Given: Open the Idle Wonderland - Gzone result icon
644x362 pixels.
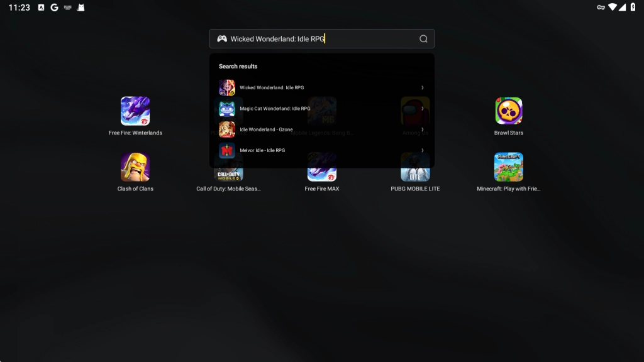Looking at the screenshot, I should pos(226,129).
